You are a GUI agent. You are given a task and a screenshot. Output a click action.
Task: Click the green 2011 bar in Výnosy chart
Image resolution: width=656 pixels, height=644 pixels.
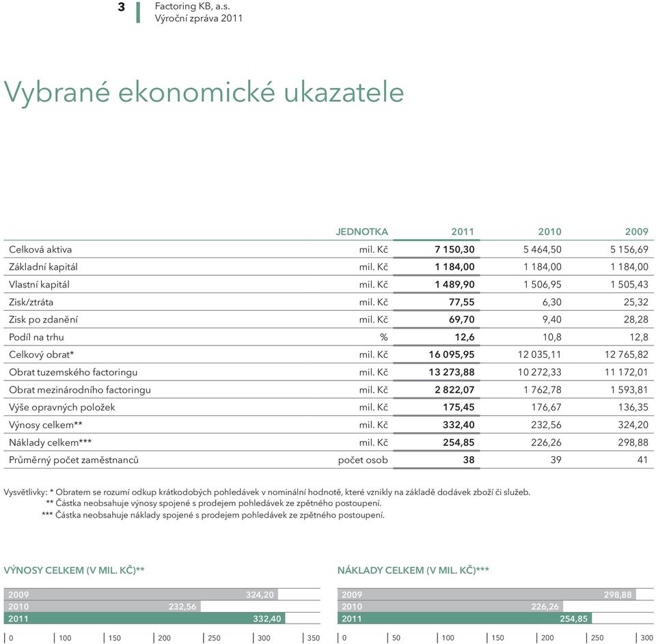[x=144, y=619]
